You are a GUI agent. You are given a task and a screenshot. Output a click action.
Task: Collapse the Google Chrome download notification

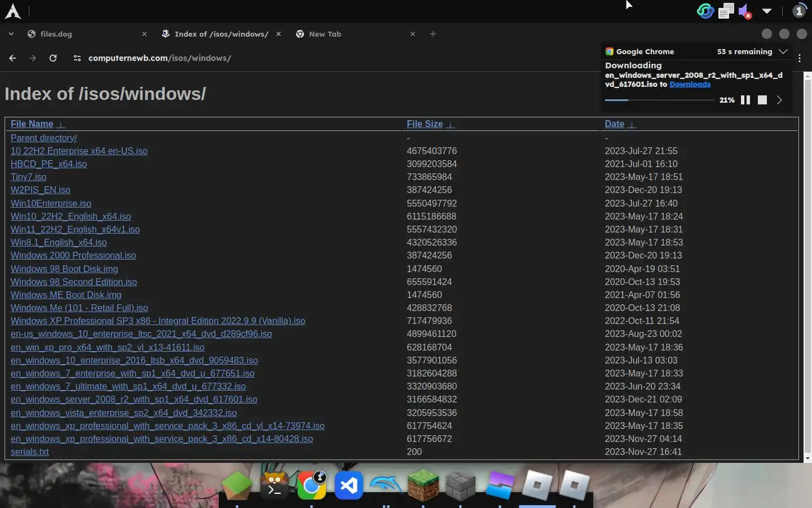tap(783, 51)
